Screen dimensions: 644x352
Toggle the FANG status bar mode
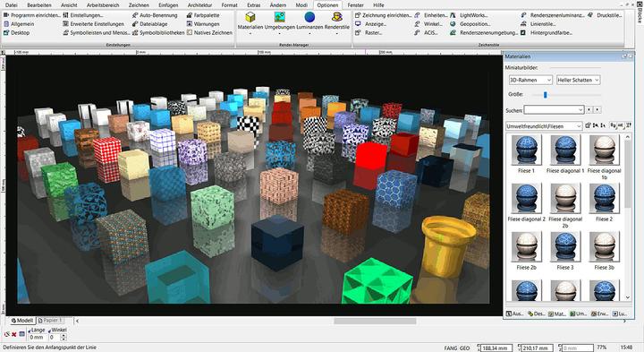[450, 348]
